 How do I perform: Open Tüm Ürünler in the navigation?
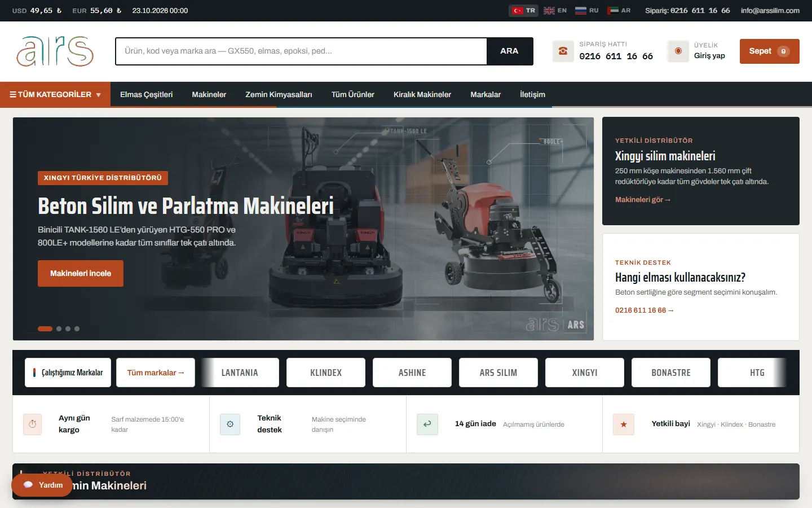click(353, 94)
